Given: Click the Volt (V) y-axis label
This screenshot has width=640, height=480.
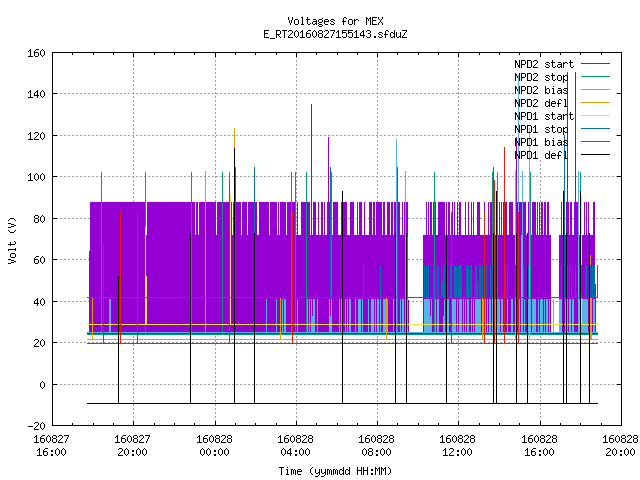Looking at the screenshot, I should pos(13,240).
